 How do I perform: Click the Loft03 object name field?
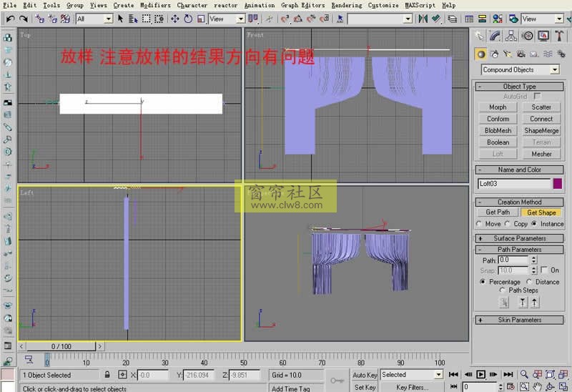[514, 184]
